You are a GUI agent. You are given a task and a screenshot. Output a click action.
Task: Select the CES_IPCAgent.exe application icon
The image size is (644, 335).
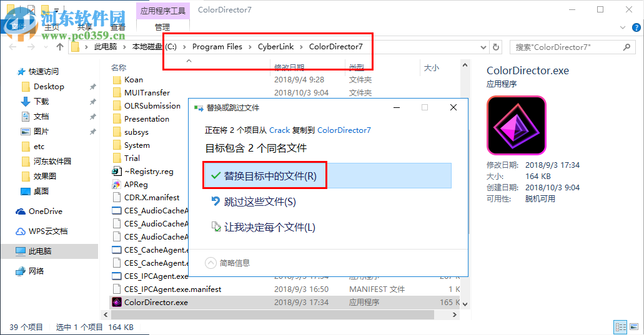pyautogui.click(x=117, y=276)
